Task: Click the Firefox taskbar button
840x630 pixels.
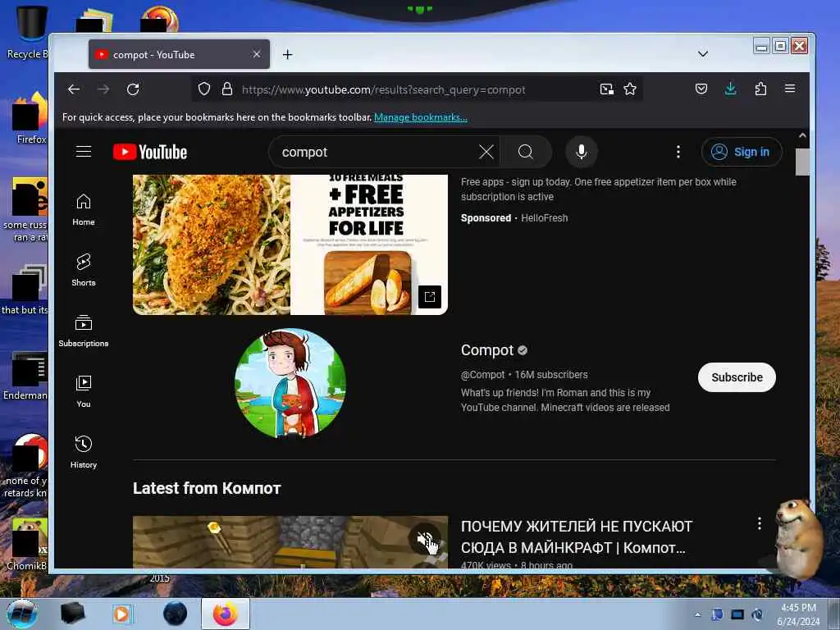Action: [x=225, y=614]
